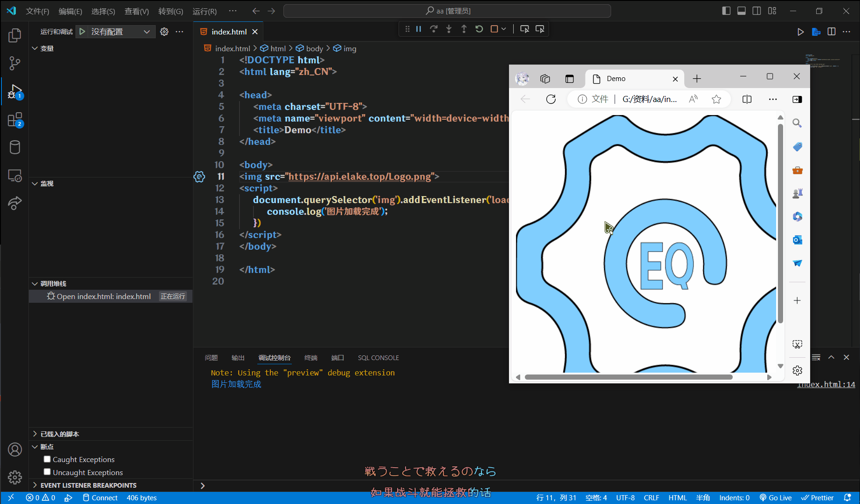
Task: Open stop button dropdown arrow
Action: 503,29
